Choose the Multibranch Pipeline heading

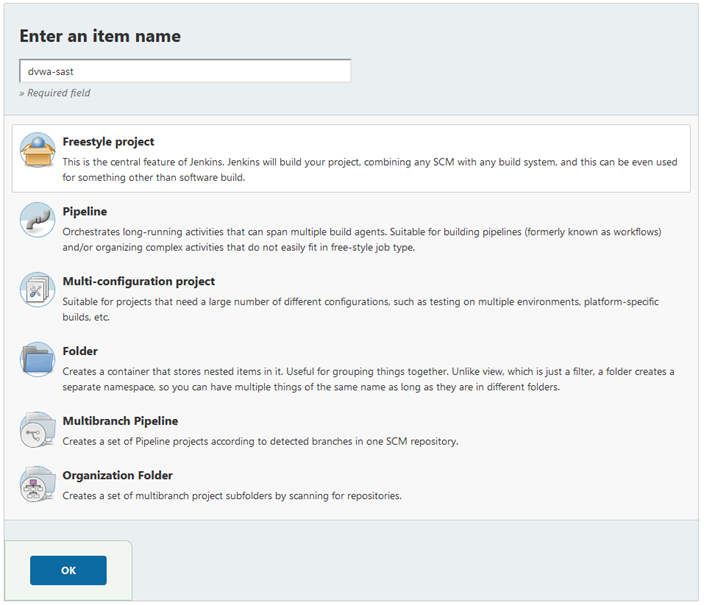pos(120,421)
